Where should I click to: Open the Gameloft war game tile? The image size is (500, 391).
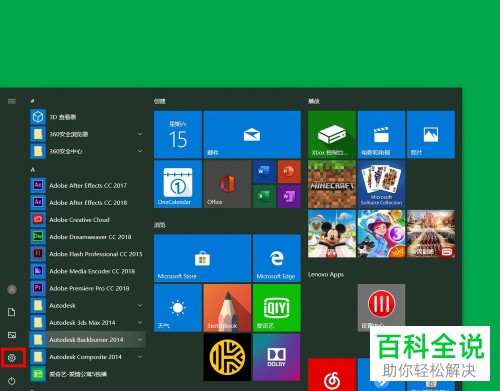[x=431, y=234]
